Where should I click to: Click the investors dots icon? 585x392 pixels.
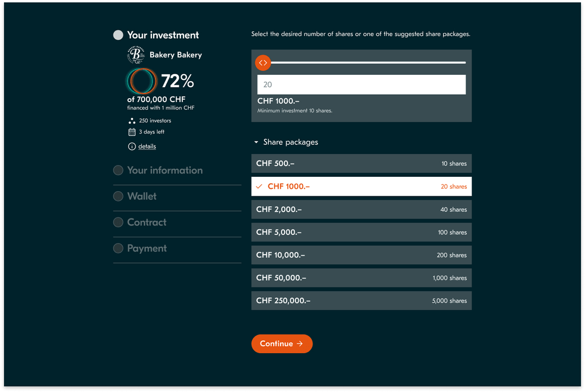tap(132, 121)
